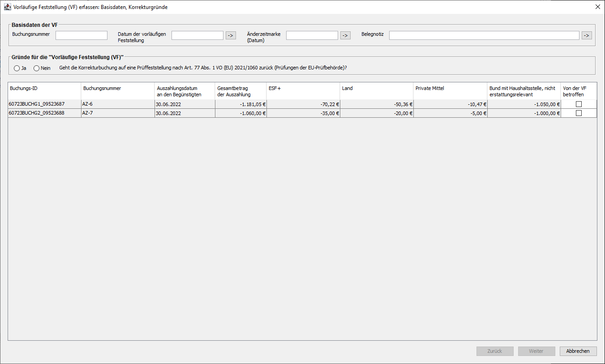Click the -1.000,00 € Bund cell
The image size is (605, 364).
pos(524,113)
